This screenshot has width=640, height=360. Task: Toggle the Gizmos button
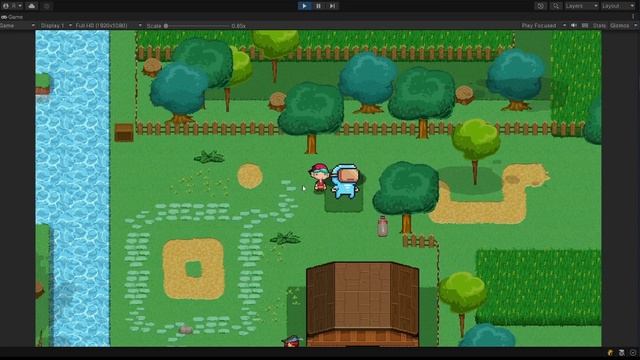coord(619,26)
